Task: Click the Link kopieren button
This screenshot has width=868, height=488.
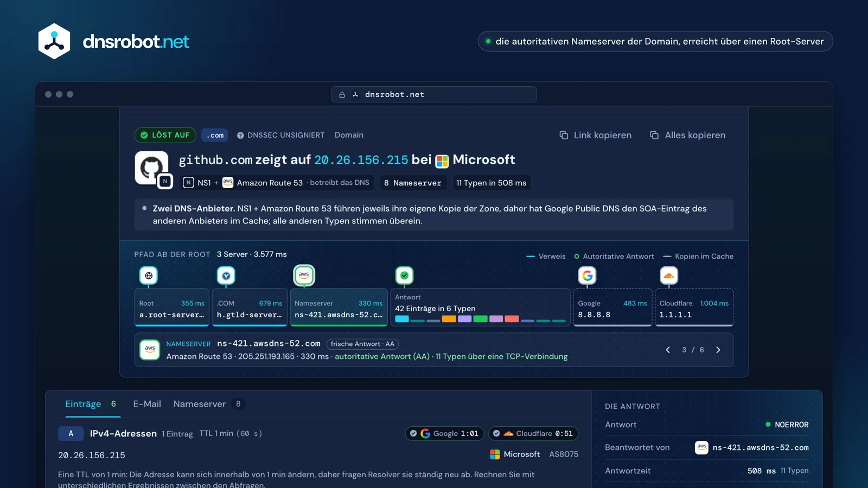Action: [595, 135]
